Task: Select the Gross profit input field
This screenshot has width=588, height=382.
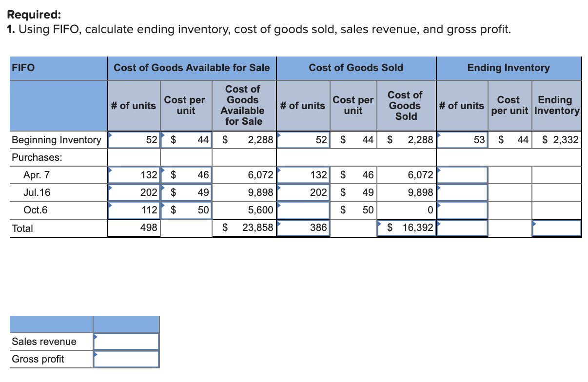Action: [x=126, y=359]
